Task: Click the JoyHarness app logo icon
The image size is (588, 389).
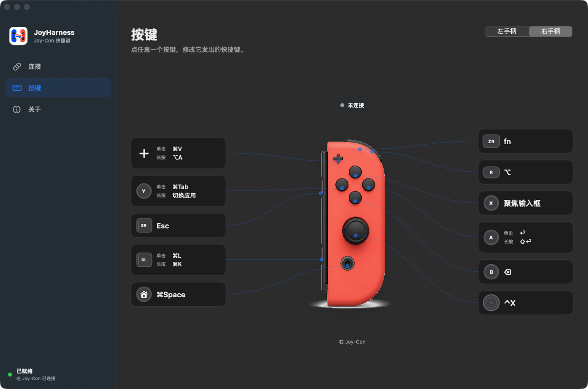Action: pyautogui.click(x=18, y=36)
